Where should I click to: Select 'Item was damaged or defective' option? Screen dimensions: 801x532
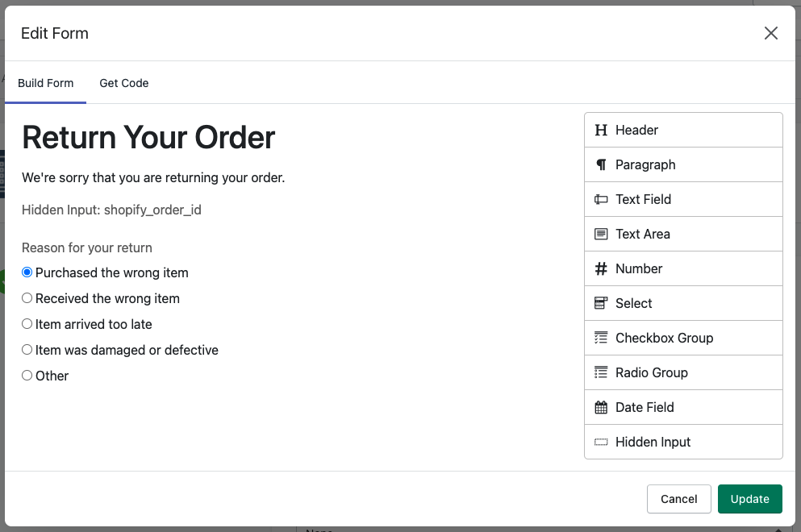coord(27,350)
